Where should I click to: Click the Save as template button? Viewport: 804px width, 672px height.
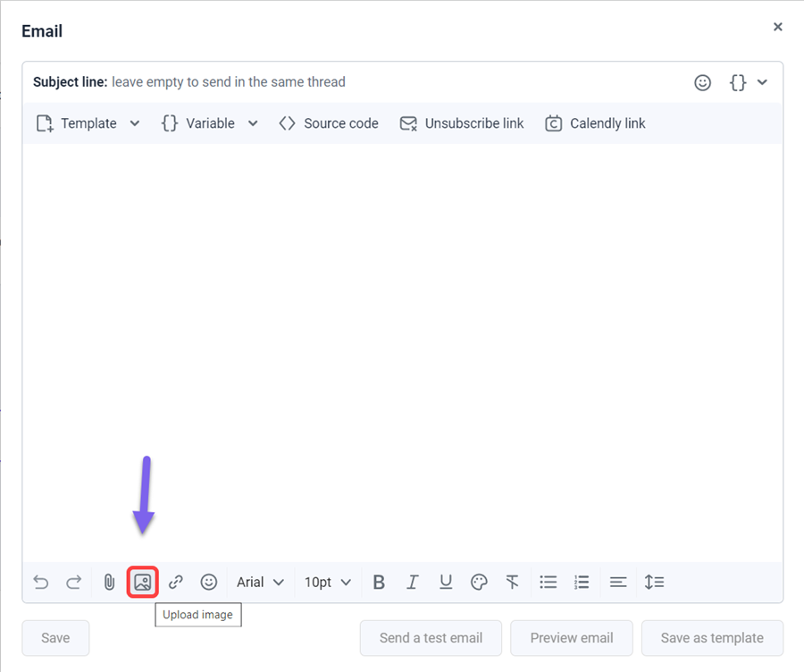click(712, 638)
